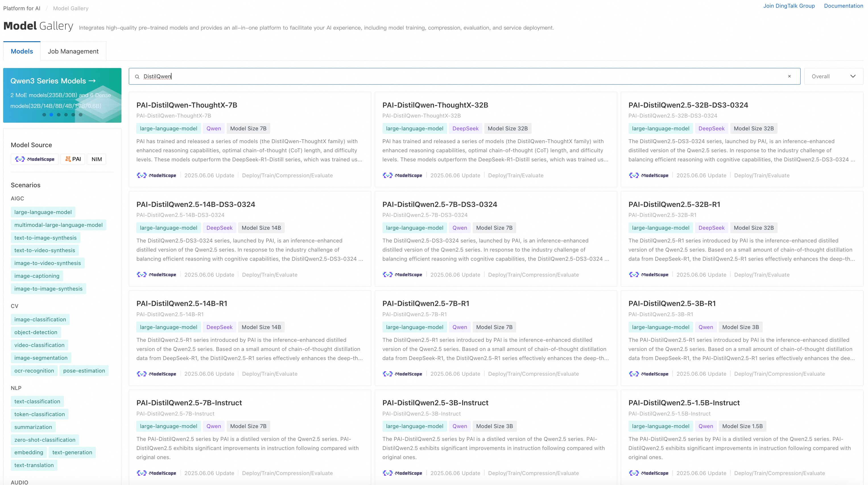The height and width of the screenshot is (485, 868).
Task: Click the search magnifier icon
Action: (x=137, y=77)
